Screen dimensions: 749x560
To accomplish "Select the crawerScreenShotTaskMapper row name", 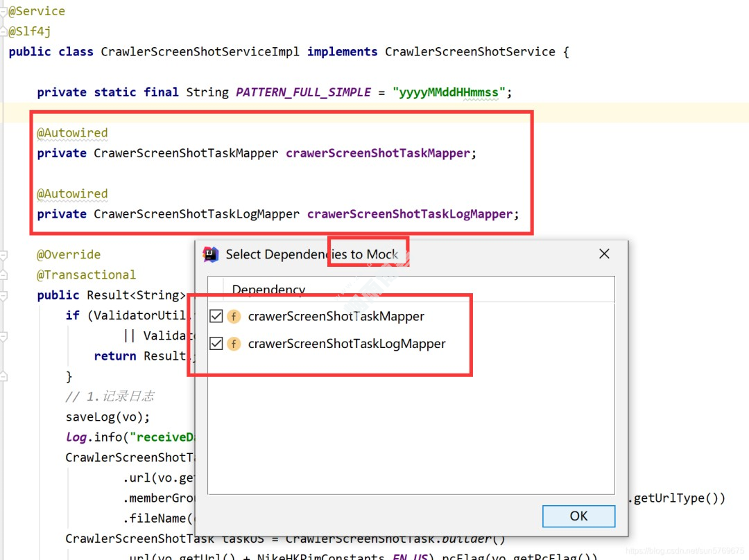I will tap(336, 317).
